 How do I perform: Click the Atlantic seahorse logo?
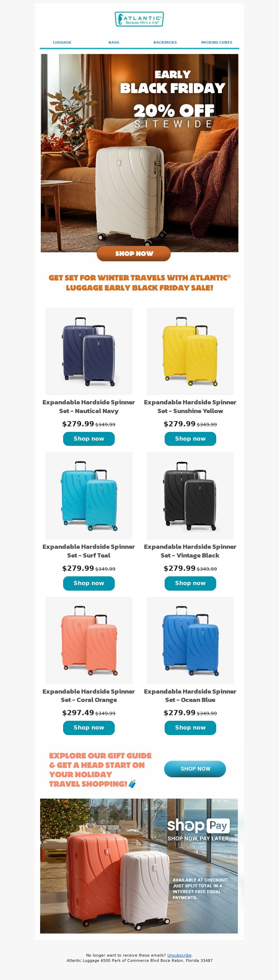click(139, 19)
